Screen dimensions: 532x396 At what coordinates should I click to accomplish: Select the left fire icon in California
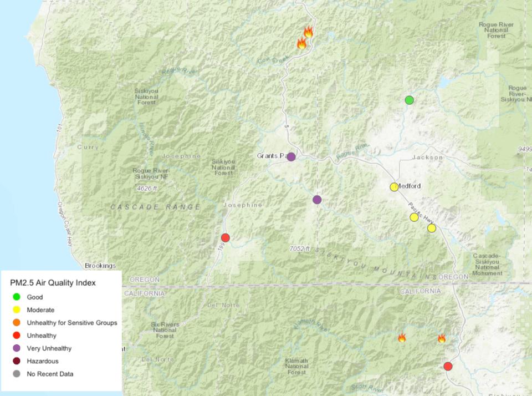402,337
